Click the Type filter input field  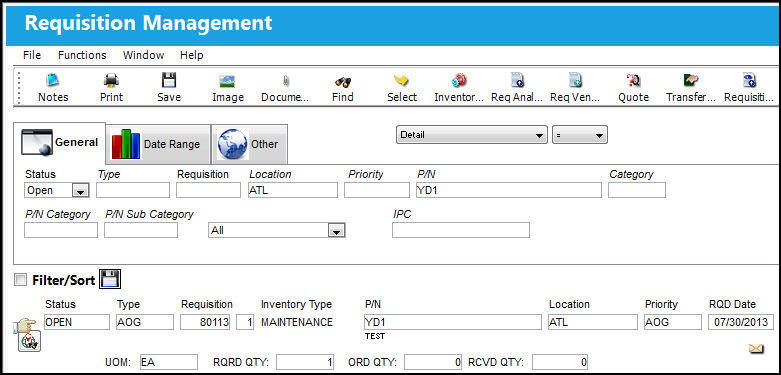(x=133, y=190)
